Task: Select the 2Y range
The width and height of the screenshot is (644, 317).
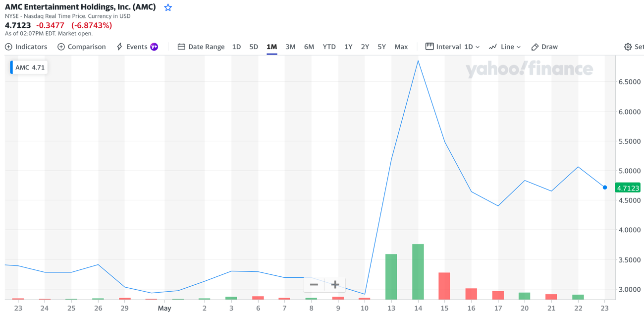Action: click(365, 47)
